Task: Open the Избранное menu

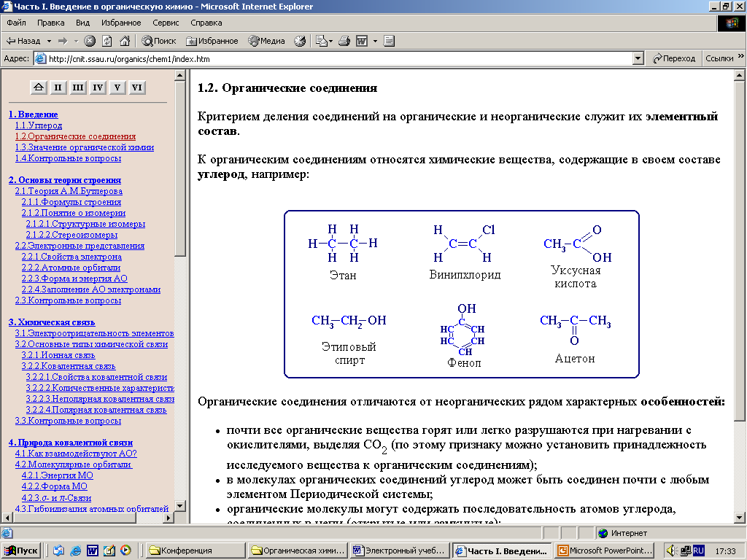Action: point(121,23)
